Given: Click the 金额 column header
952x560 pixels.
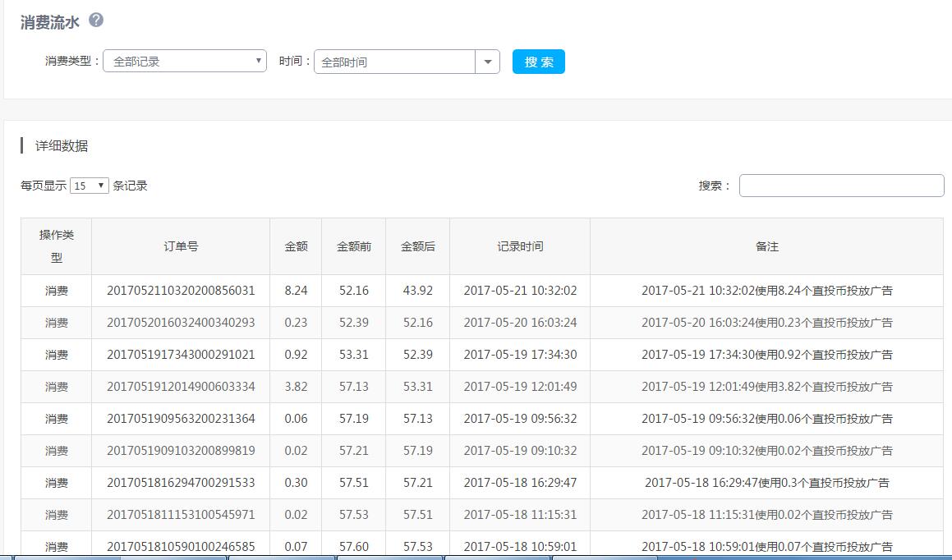Looking at the screenshot, I should click(x=297, y=246).
